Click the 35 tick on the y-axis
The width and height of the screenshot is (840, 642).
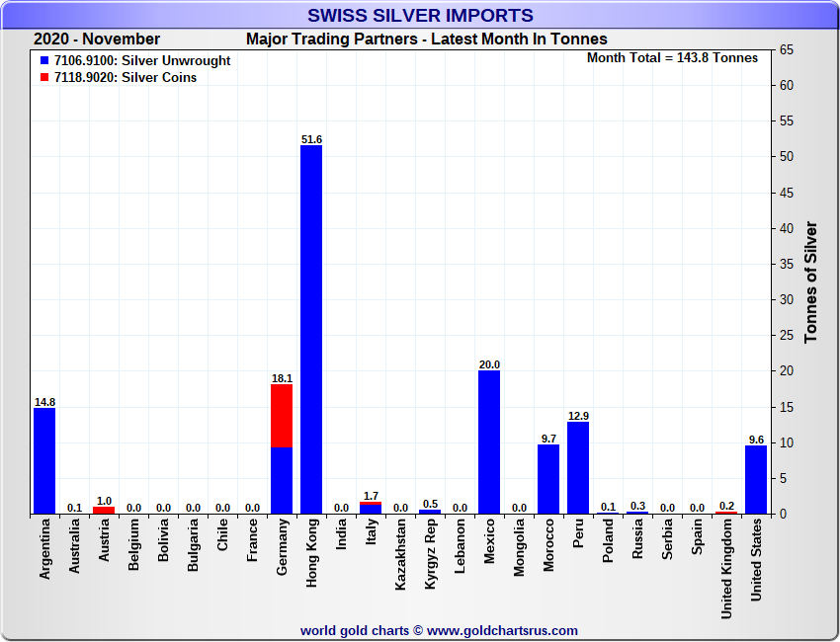787,264
